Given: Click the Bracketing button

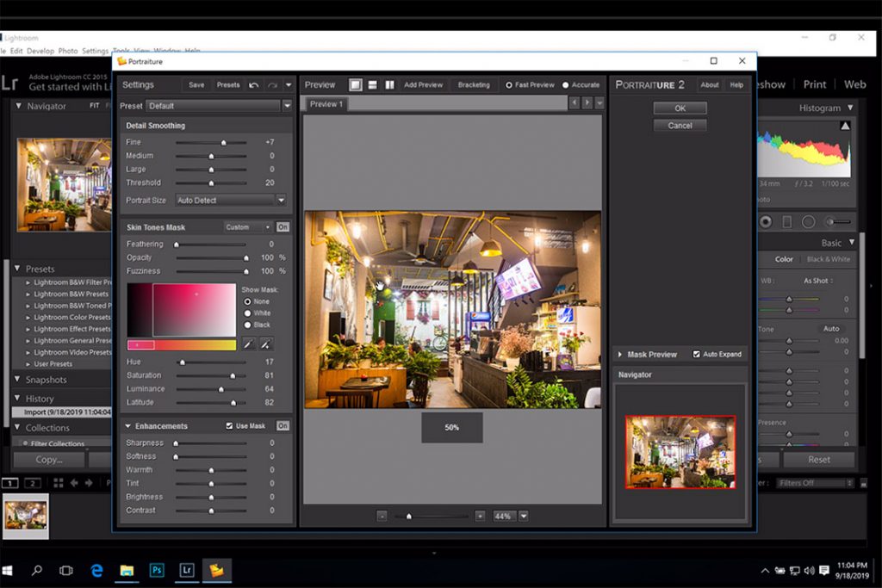Looking at the screenshot, I should click(x=474, y=85).
